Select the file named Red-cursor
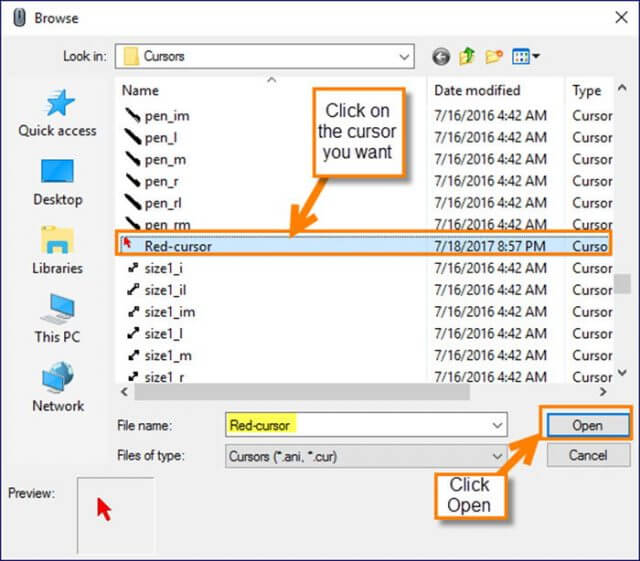Screen dimensions: 640x561 (178, 246)
